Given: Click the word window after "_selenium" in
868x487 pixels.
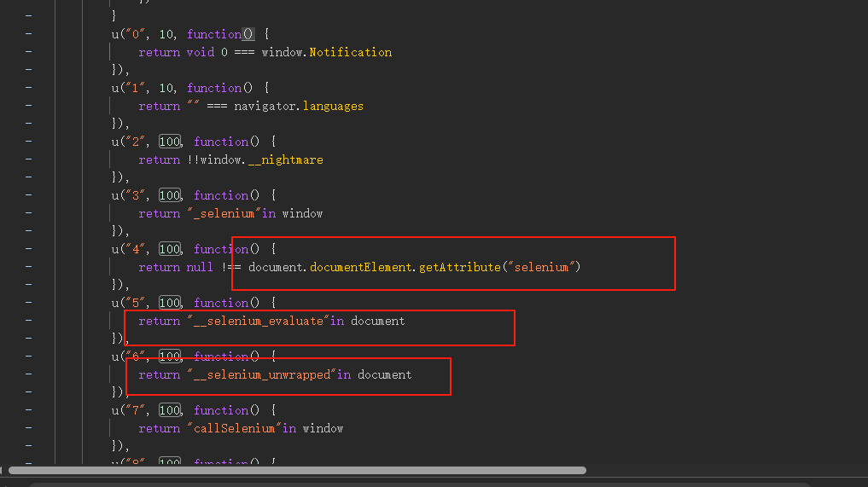Looking at the screenshot, I should (x=302, y=213).
